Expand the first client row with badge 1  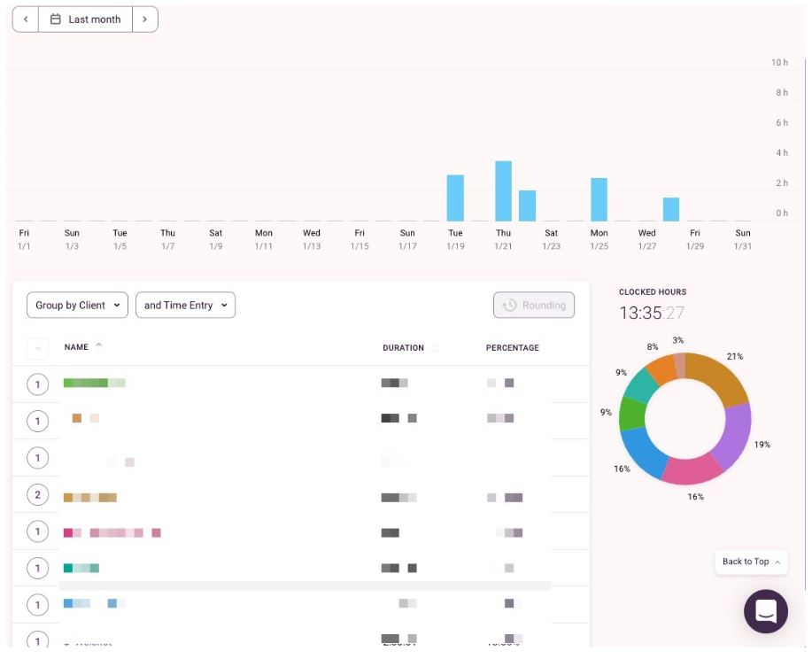point(37,383)
